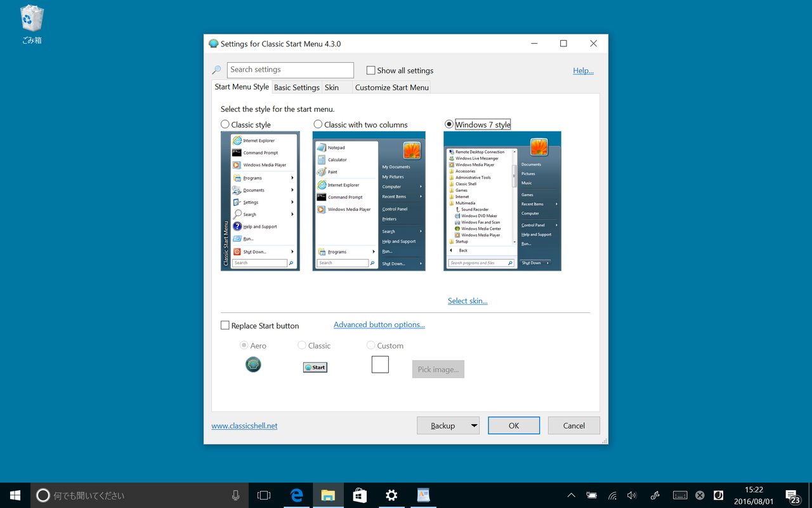Choose the Custom start button option
The width and height of the screenshot is (812, 508).
(x=370, y=345)
